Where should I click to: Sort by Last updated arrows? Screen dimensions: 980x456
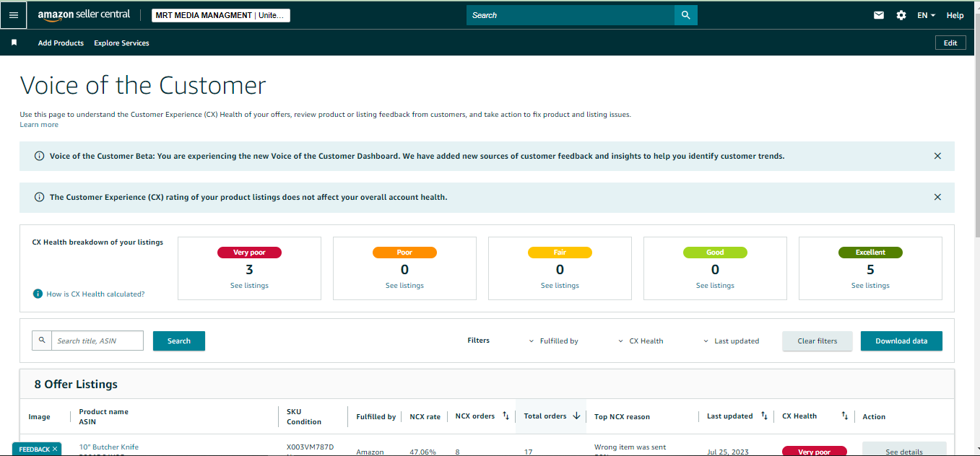click(764, 416)
